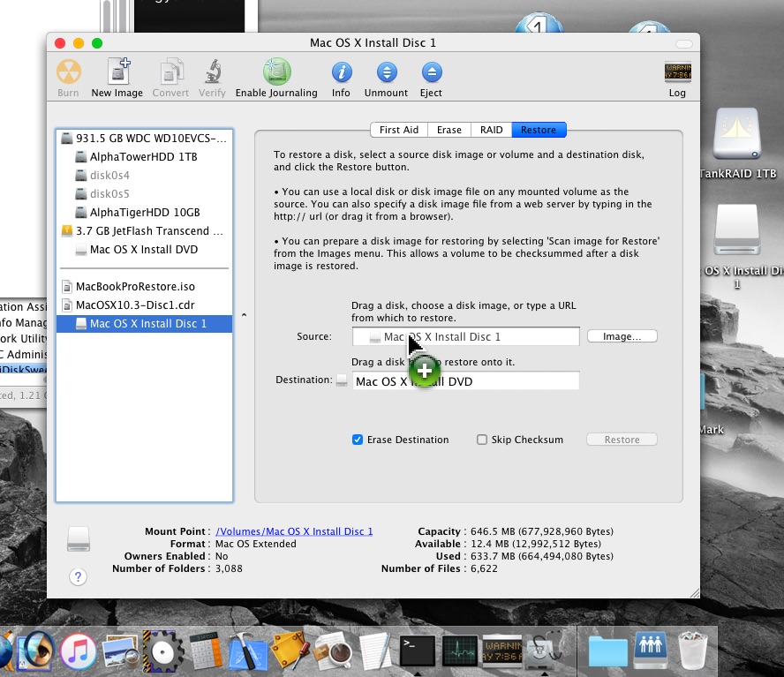Screen dimensions: 784x677
Task: Click the Destination input field
Action: point(465,381)
